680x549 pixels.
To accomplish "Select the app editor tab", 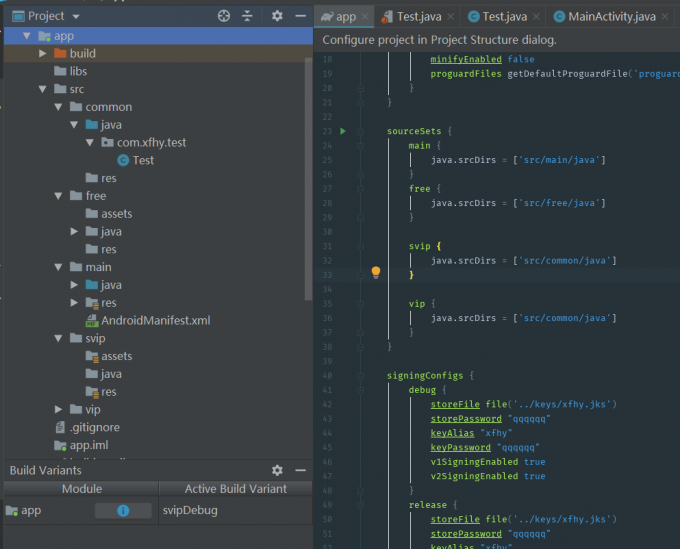I will coord(338,16).
